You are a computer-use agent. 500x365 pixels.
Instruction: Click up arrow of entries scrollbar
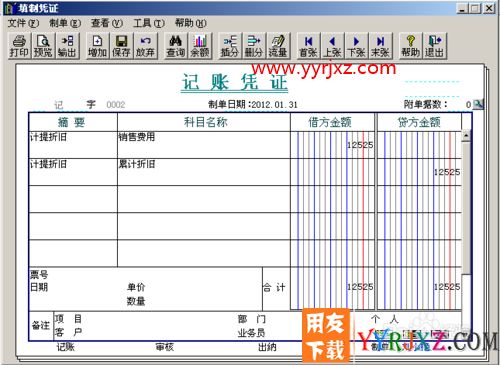pyautogui.click(x=466, y=136)
